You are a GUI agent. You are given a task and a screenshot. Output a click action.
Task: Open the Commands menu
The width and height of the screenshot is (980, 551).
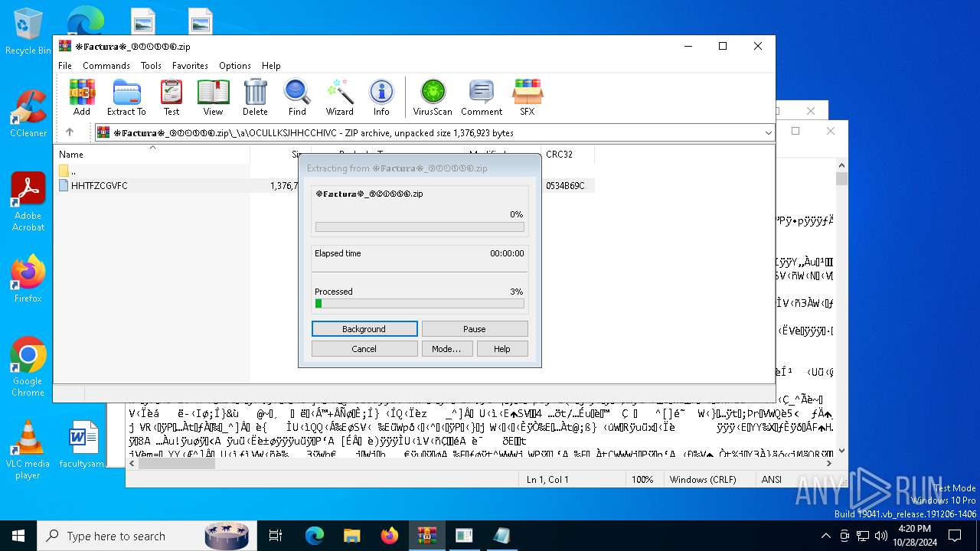(106, 66)
